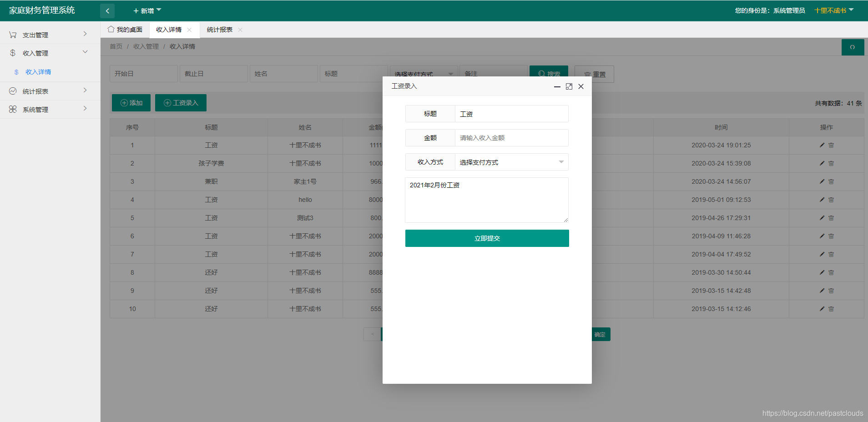Delete the row dated 2019-03-15 14:42:48

click(x=831, y=291)
